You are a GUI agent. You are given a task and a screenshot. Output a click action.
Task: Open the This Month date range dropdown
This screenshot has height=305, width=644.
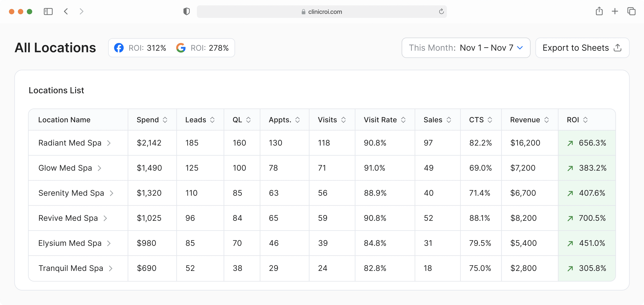(466, 48)
